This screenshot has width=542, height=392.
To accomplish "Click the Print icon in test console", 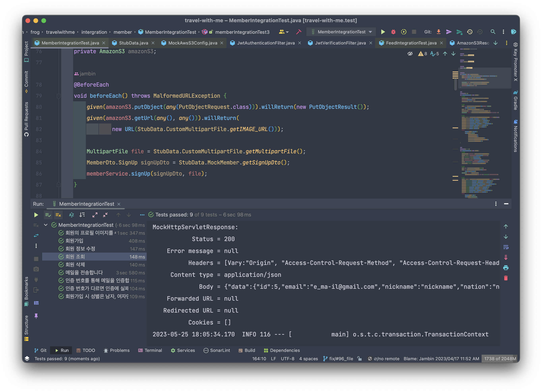I will [x=506, y=268].
